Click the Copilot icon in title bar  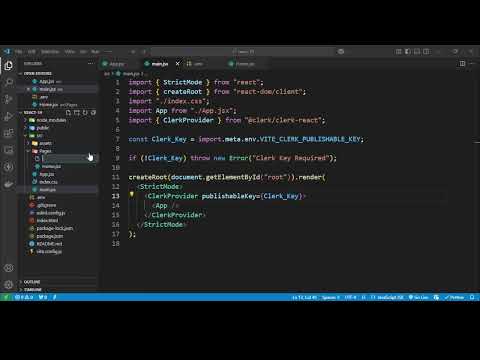(x=341, y=51)
